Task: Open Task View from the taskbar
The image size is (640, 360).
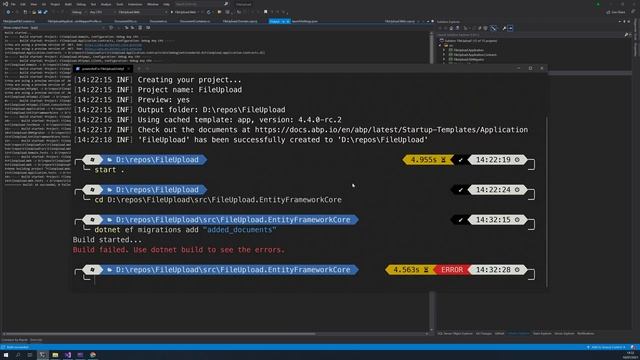Action: 30,355
